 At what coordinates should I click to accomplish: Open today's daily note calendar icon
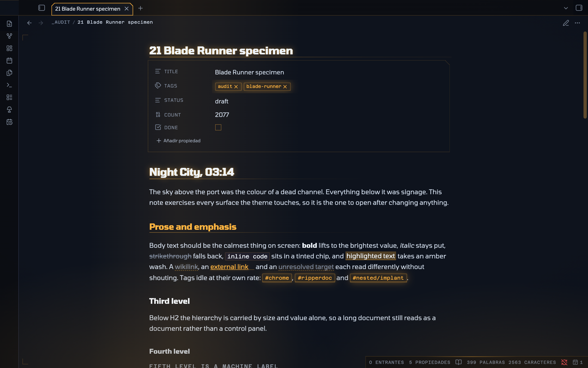pos(9,61)
